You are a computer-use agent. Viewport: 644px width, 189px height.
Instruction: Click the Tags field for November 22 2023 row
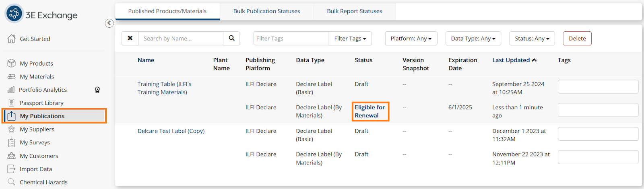pyautogui.click(x=598, y=157)
